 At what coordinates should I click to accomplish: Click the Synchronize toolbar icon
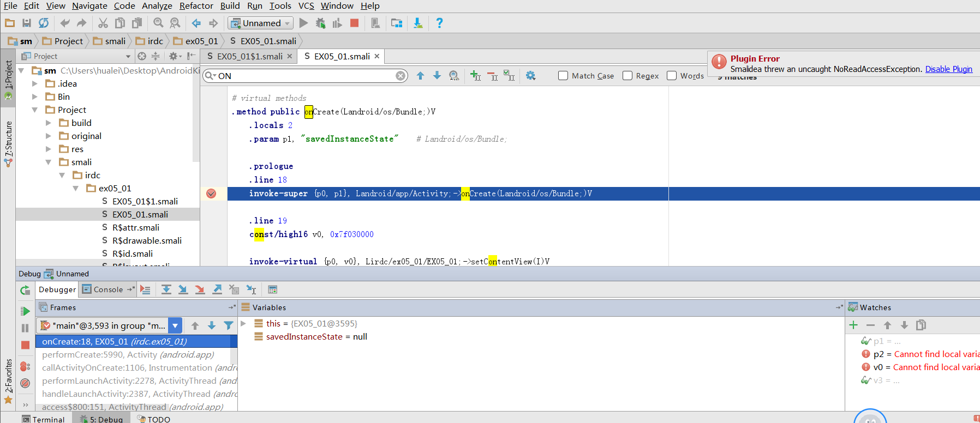(44, 23)
